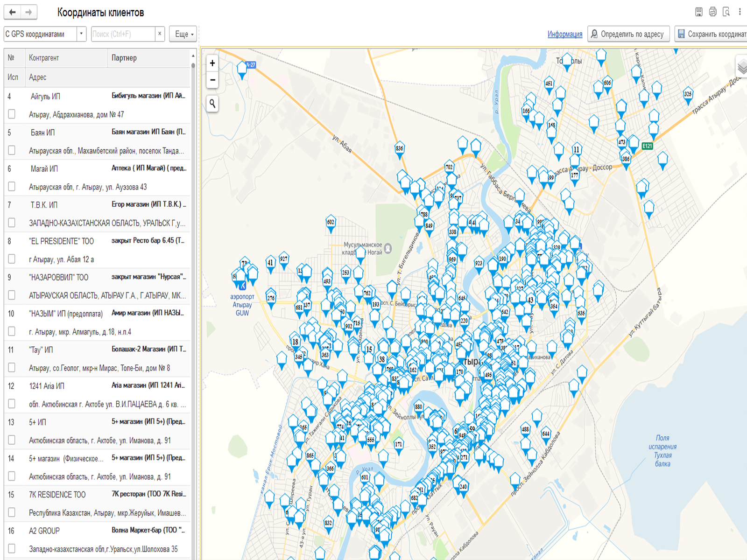Go forward with the right arrow button
747x560 pixels.
29,12
